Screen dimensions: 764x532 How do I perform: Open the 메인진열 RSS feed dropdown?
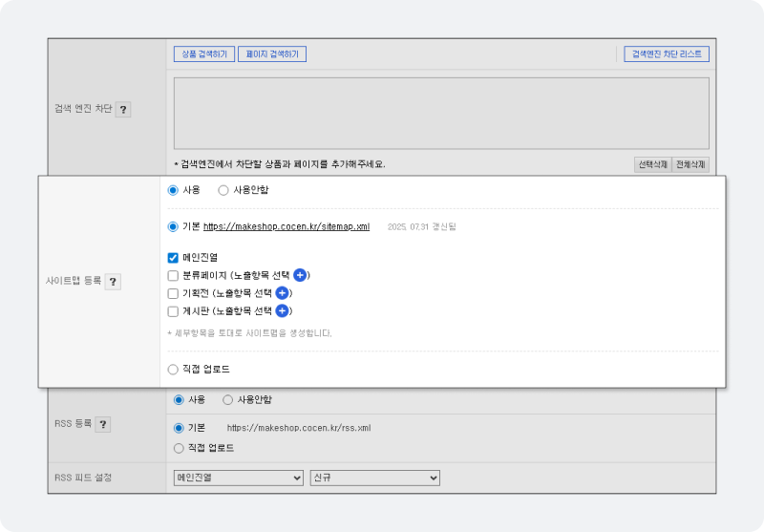(x=238, y=478)
